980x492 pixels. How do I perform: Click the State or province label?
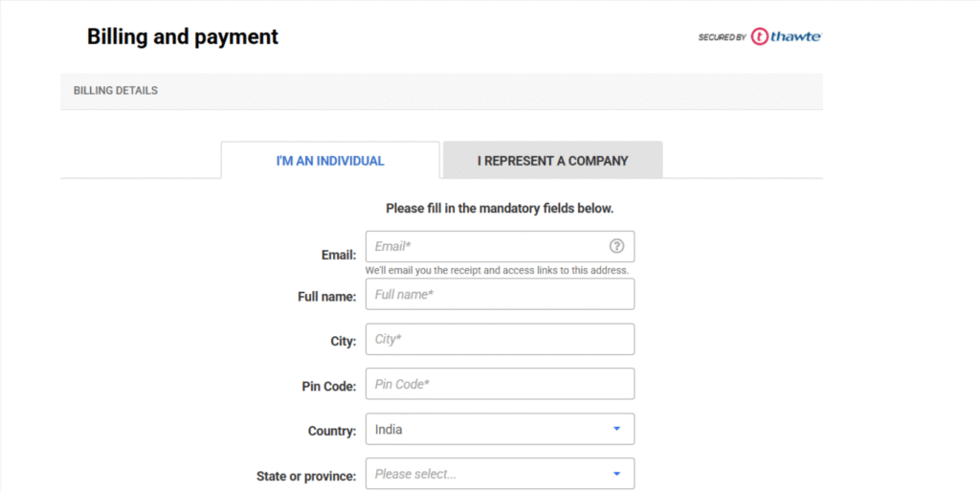306,477
